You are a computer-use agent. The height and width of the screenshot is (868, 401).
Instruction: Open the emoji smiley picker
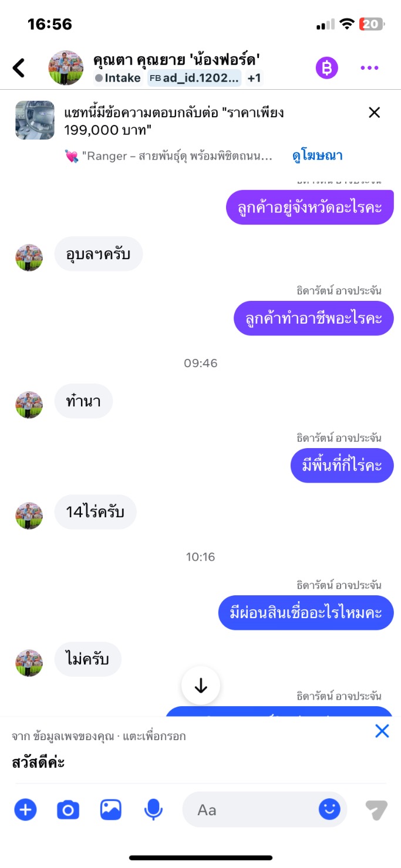coord(329,810)
